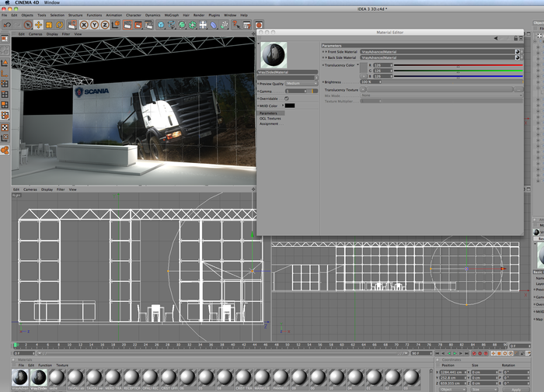Select the Rotate tool
Viewport: 544px width, 392px height.
60,25
